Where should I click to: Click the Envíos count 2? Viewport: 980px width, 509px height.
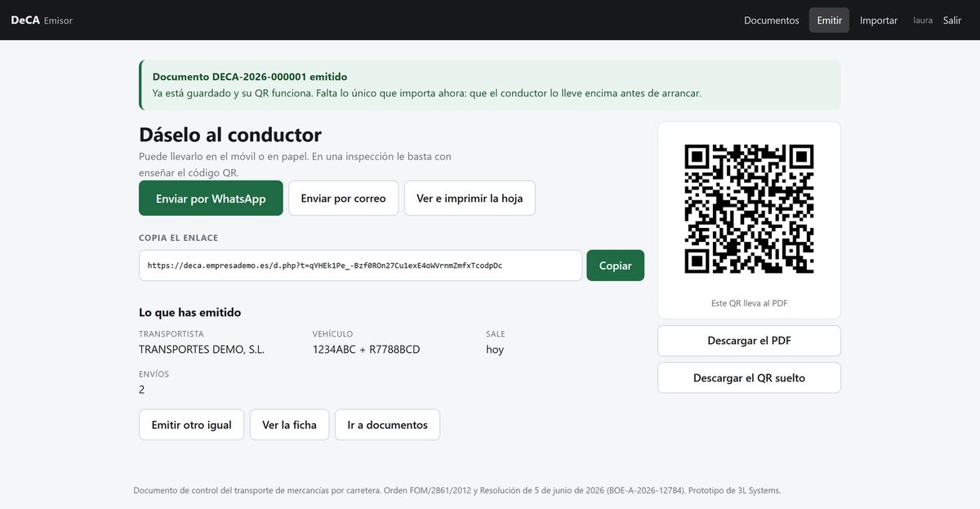[x=142, y=390]
